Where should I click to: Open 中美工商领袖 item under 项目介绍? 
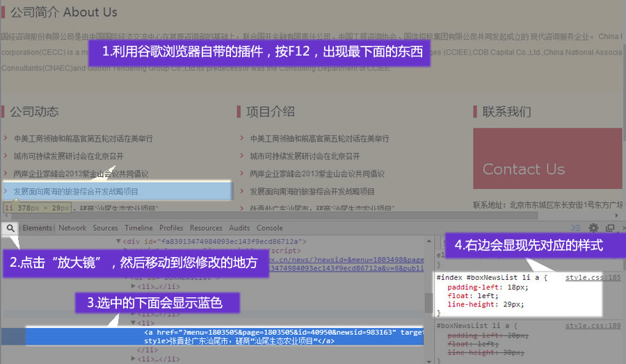pos(319,139)
